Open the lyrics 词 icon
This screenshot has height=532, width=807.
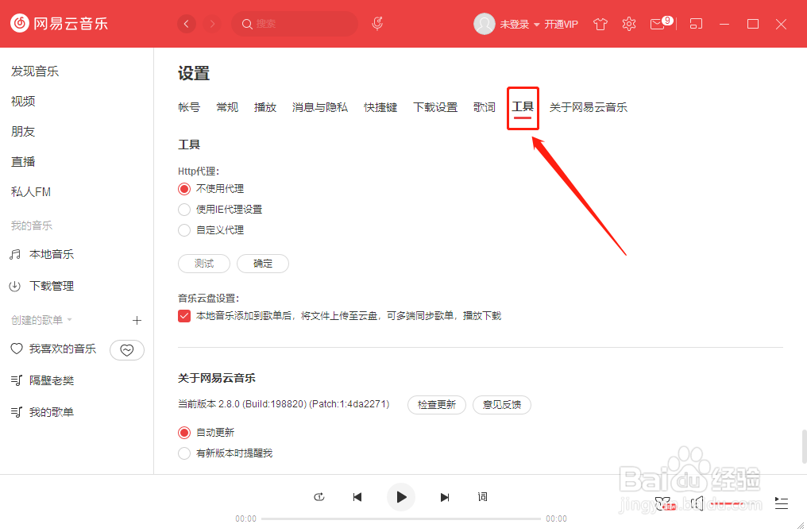click(x=482, y=496)
